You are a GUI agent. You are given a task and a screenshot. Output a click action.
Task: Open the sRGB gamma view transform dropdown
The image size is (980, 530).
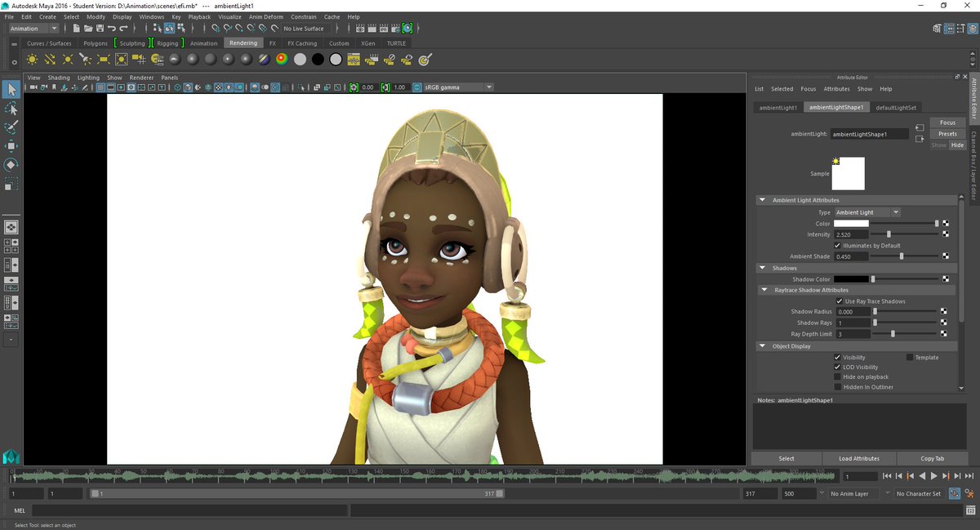click(x=458, y=87)
